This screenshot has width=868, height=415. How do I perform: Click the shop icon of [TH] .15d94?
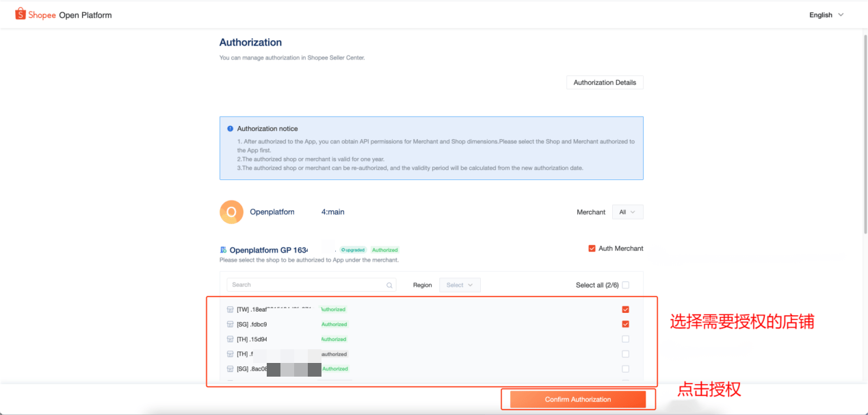(231, 339)
